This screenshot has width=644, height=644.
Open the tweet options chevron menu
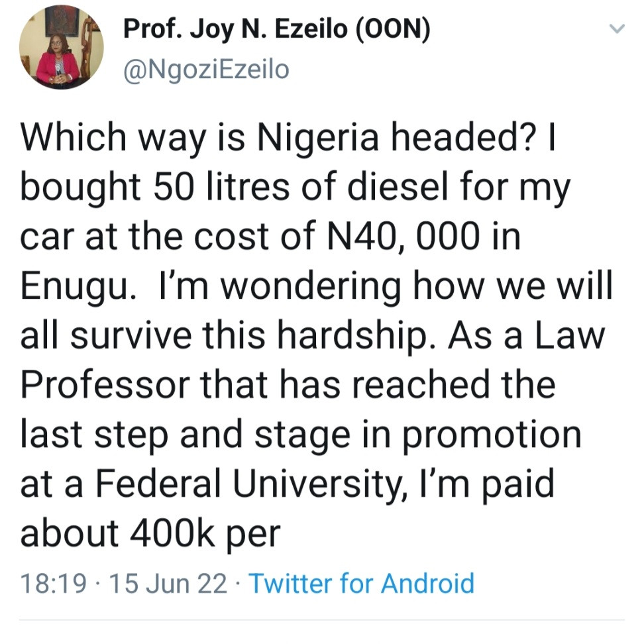click(617, 29)
